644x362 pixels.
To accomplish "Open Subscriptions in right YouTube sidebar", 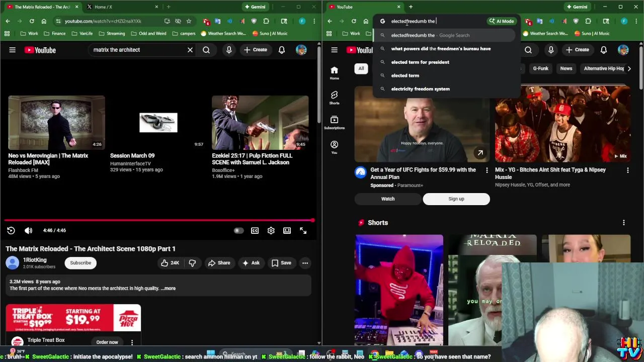I will [x=334, y=123].
